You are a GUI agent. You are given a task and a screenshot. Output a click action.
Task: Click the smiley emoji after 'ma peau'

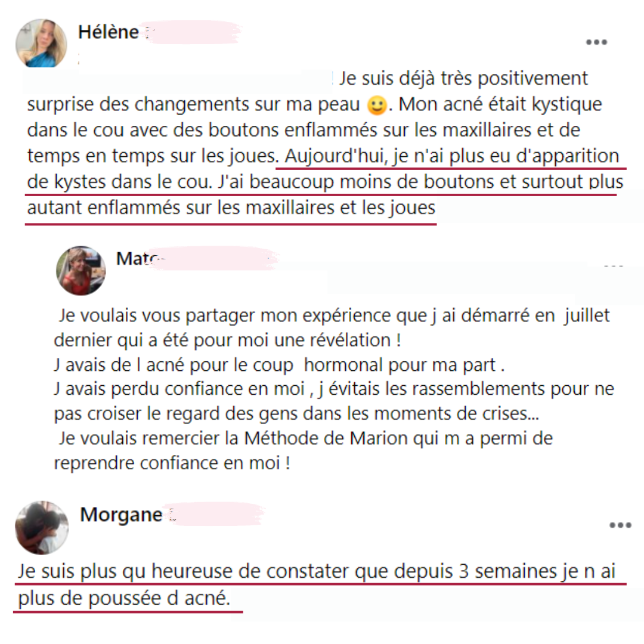[x=377, y=105]
